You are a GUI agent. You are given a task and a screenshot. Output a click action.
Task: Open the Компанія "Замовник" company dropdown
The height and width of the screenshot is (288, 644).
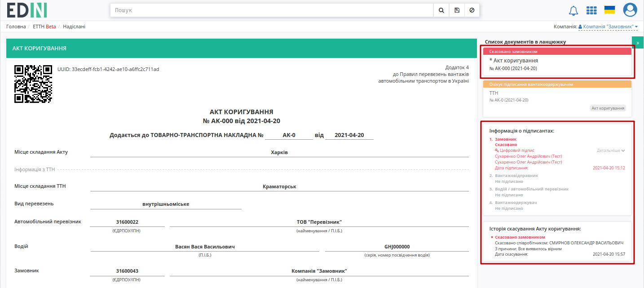[x=608, y=27]
